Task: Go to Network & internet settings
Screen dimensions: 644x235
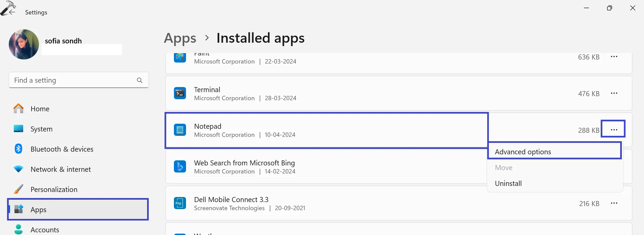Action: coord(60,169)
